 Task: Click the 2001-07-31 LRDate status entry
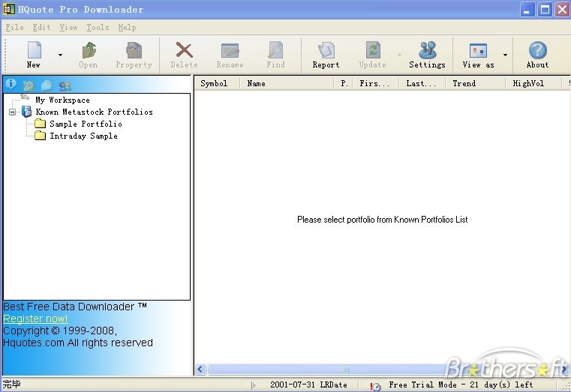[x=308, y=385]
